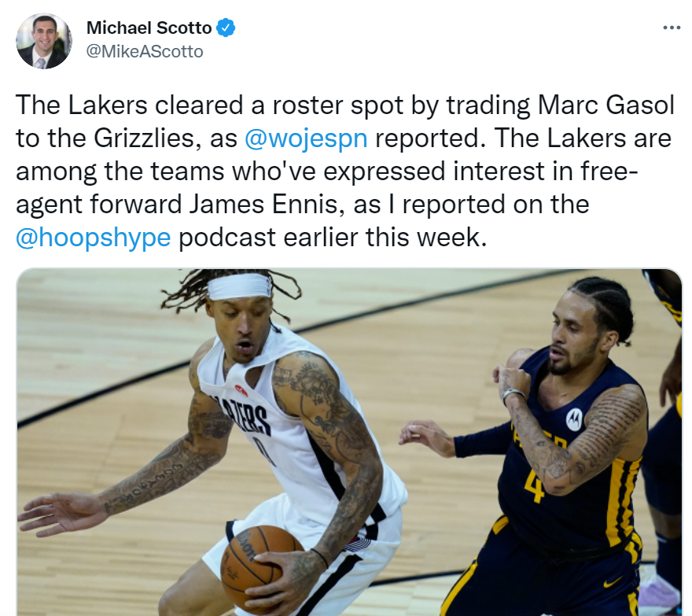Click the Michael Scotto display name
Image resolution: width=692 pixels, height=616 pixels.
coord(149,28)
